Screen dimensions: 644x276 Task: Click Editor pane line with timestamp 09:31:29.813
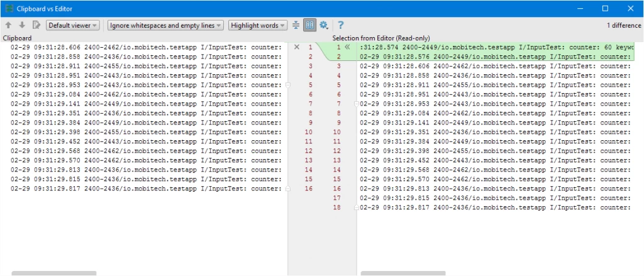point(496,189)
